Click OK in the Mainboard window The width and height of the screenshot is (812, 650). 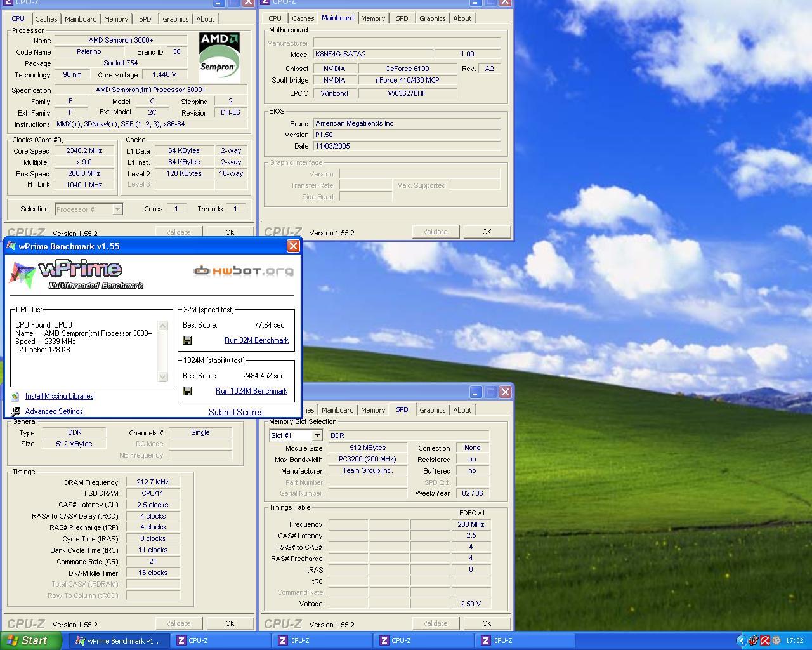[487, 232]
